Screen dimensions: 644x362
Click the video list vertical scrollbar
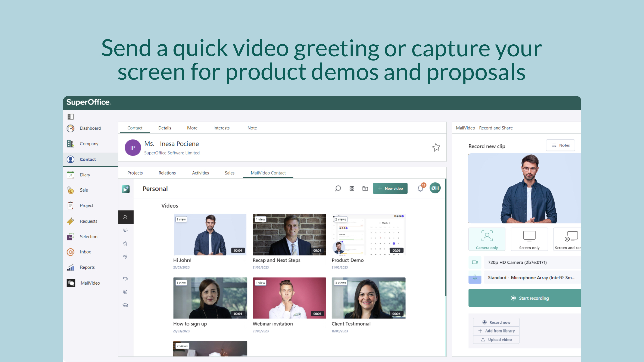click(x=446, y=237)
